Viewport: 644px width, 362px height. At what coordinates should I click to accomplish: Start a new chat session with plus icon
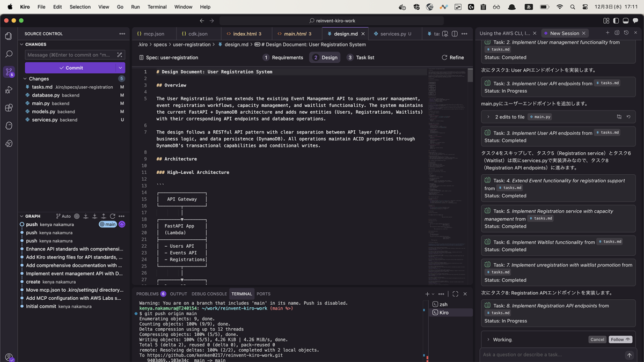coord(608,33)
